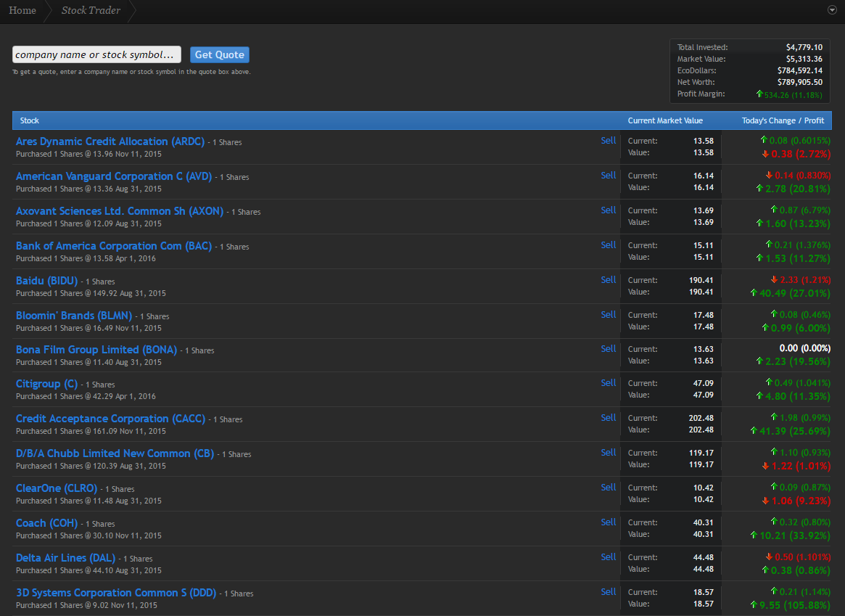The image size is (845, 616).
Task: Click COH profit 10.21 (33.92%)
Action: pyautogui.click(x=795, y=535)
